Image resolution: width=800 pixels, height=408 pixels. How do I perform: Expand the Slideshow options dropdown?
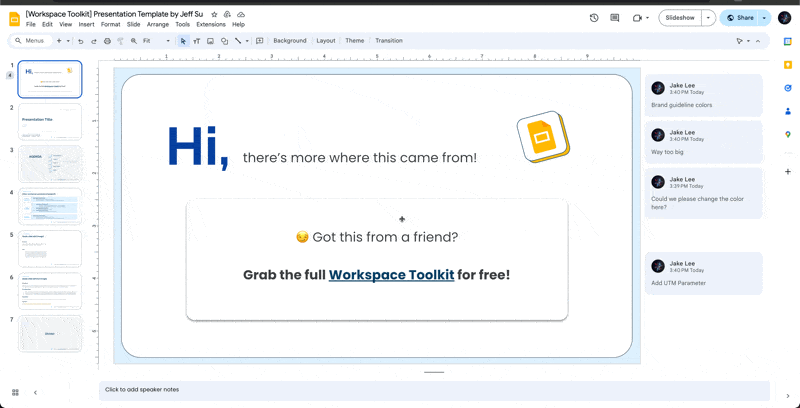coord(709,18)
